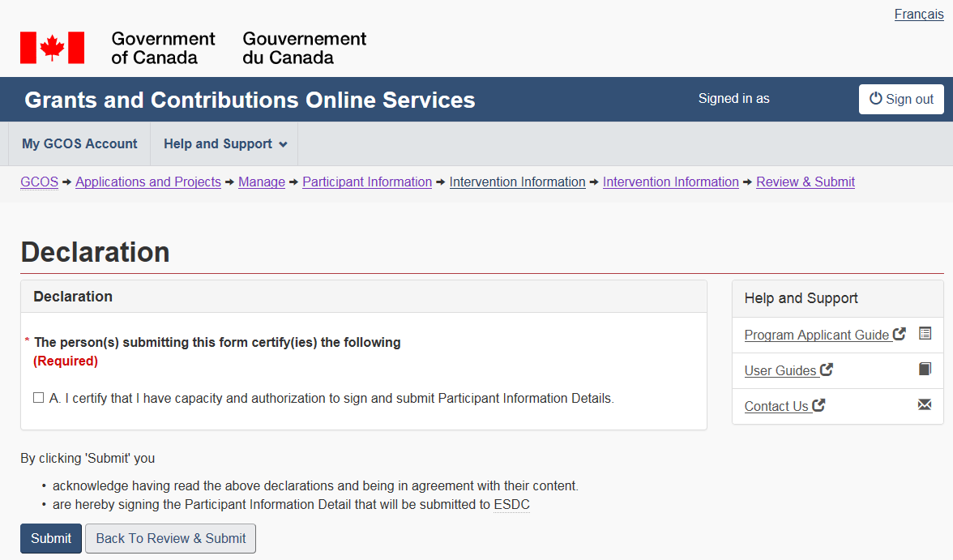
Task: Go to GCOS breadcrumb link
Action: click(x=39, y=182)
